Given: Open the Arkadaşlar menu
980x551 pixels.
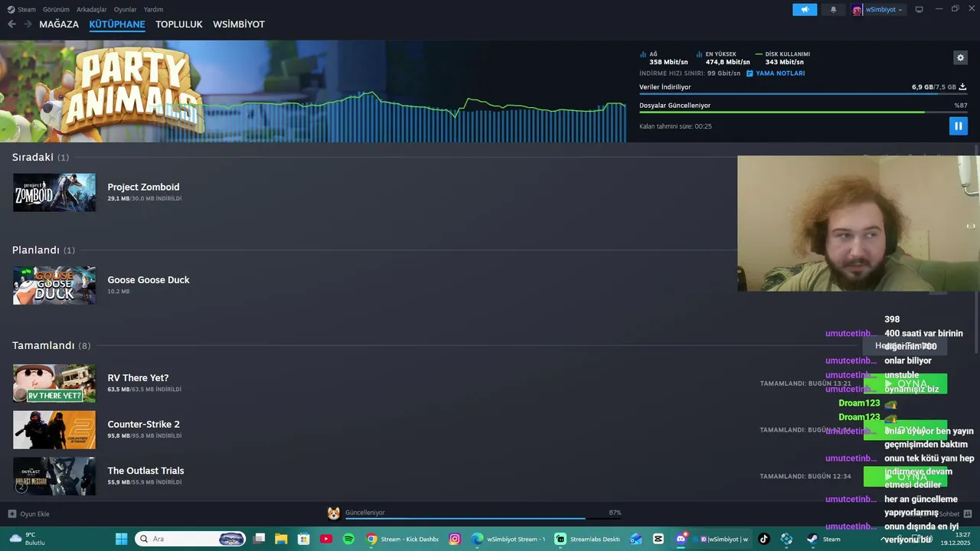Looking at the screenshot, I should tap(92, 9).
